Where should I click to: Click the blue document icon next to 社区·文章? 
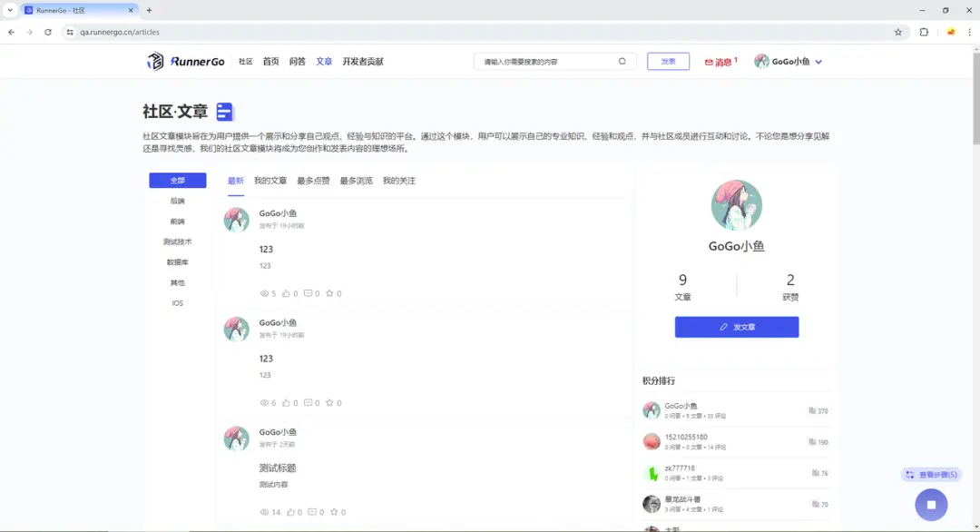pyautogui.click(x=225, y=111)
